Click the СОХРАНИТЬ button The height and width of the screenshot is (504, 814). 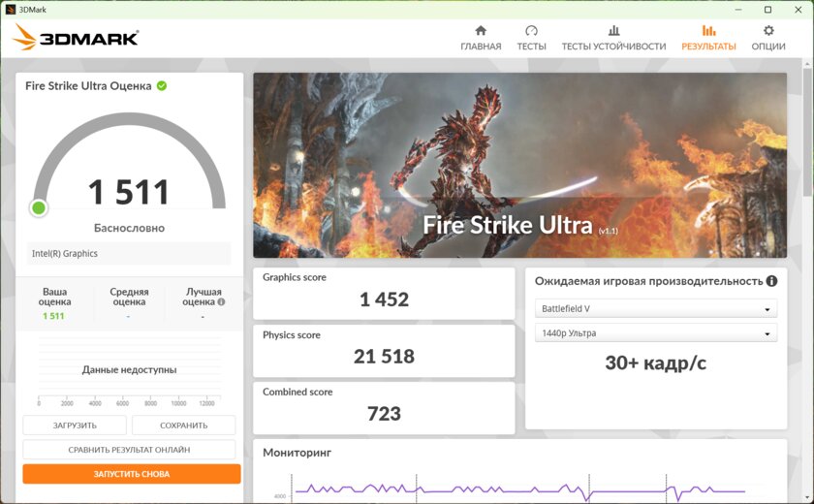[x=184, y=425]
